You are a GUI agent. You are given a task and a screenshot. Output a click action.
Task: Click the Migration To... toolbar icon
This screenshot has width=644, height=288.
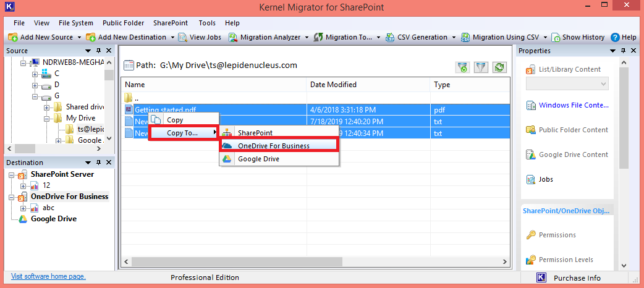[318, 37]
